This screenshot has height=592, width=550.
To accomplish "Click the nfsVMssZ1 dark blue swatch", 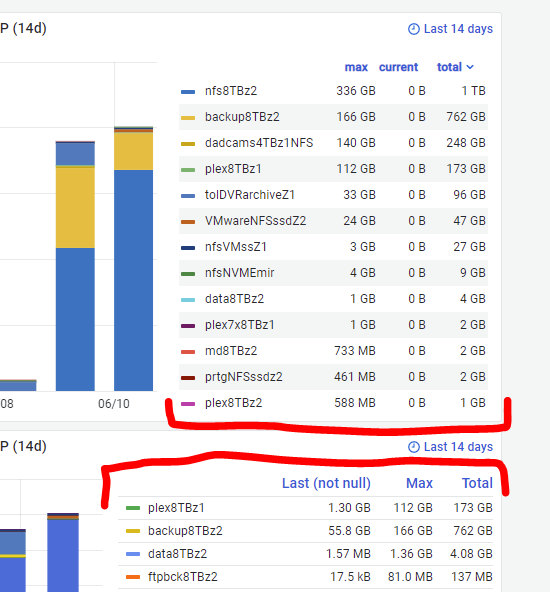I will point(188,248).
